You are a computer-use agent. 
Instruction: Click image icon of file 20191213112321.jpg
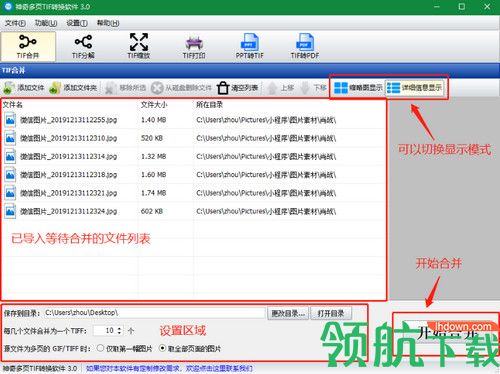[x=10, y=193]
